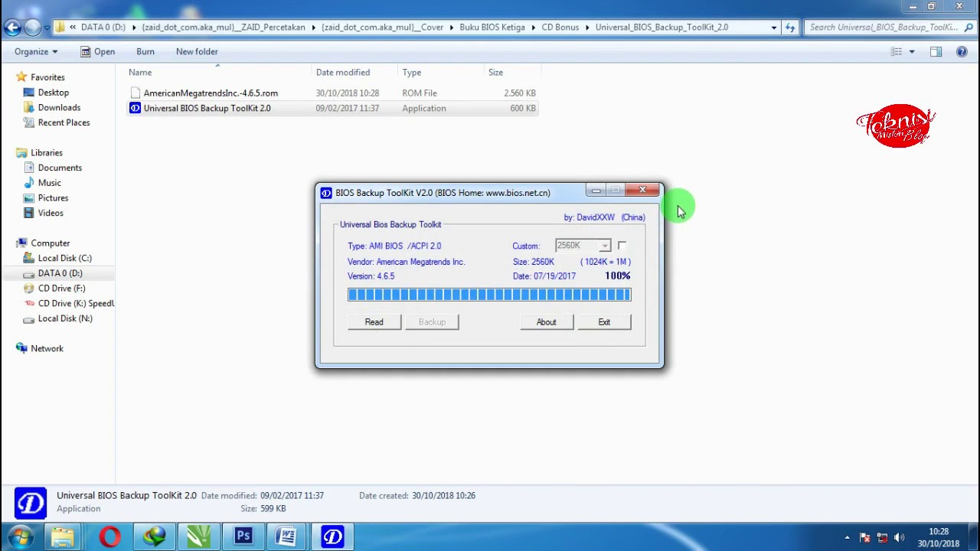Open Windows Explorer from the taskbar
This screenshot has height=551, width=980.
[x=63, y=536]
